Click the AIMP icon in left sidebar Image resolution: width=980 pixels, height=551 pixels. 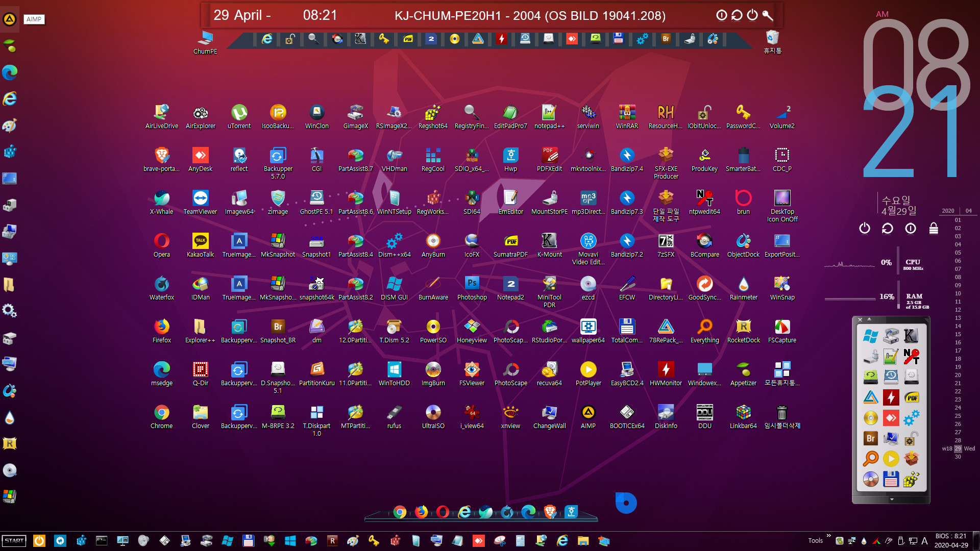tap(10, 19)
